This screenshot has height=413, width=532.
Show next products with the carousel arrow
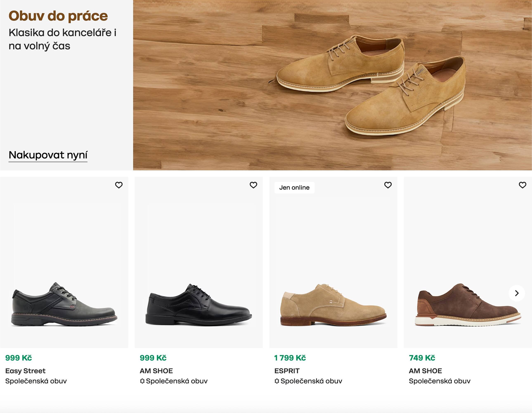click(517, 293)
